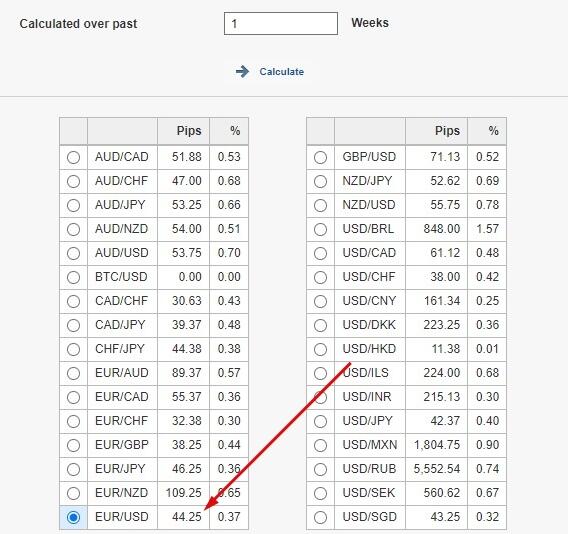Select the NZD/USD radio button
This screenshot has height=534, width=568.
click(x=320, y=205)
